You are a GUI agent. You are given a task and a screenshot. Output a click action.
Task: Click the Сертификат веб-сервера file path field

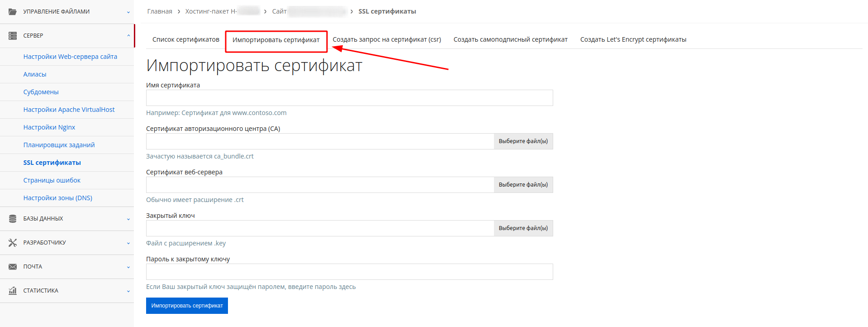coord(320,185)
